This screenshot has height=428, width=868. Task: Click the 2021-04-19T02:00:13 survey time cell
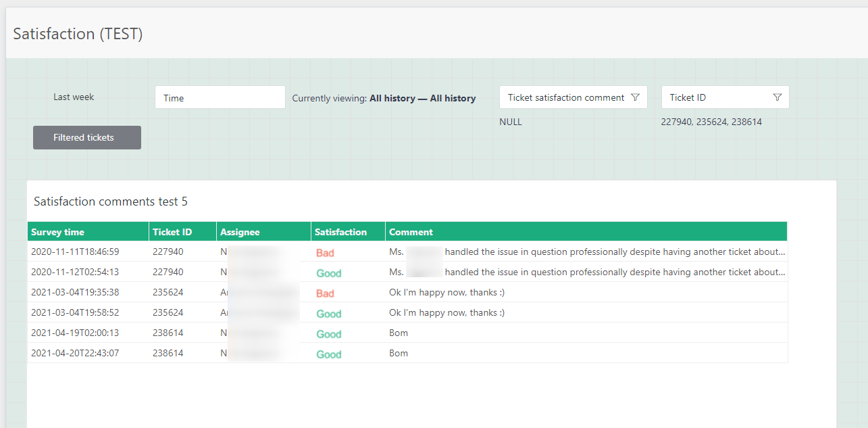[x=75, y=333]
